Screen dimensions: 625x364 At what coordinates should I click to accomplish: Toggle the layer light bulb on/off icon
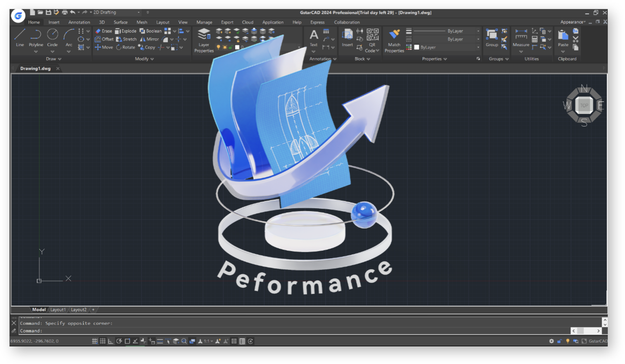coord(218,47)
